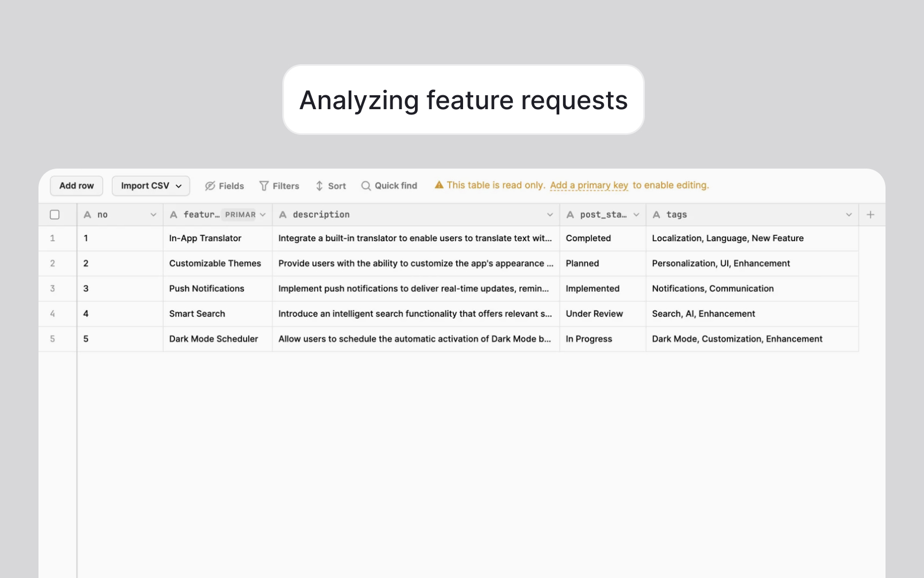
Task: Open the description column dropdown
Action: pyautogui.click(x=550, y=214)
